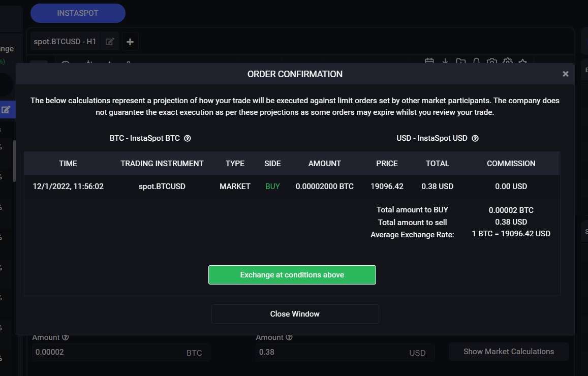Click the amount cell 0.00002000 BTC
Screen dimensions: 588x376
tap(325, 186)
